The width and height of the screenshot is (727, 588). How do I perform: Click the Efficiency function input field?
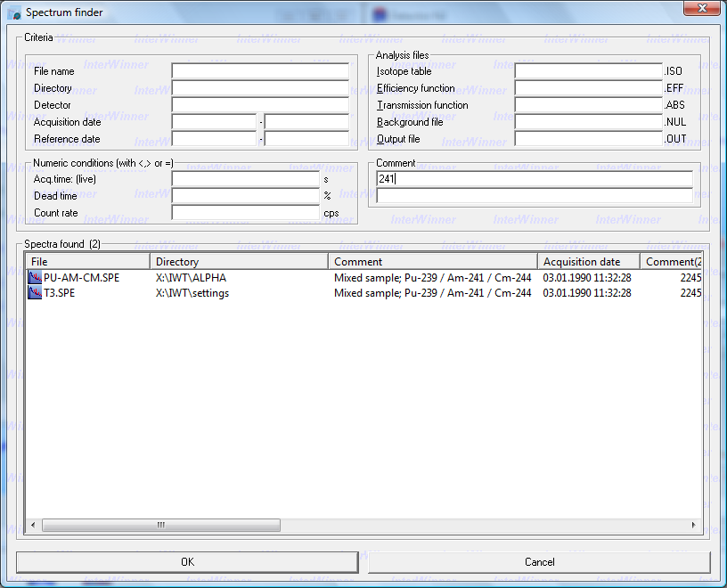pyautogui.click(x=588, y=88)
